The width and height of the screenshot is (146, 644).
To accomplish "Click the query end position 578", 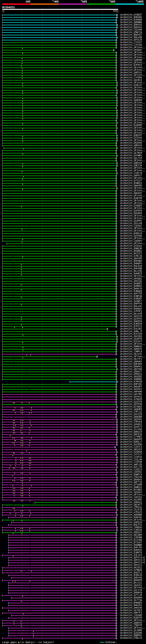I will click(x=115, y=11).
